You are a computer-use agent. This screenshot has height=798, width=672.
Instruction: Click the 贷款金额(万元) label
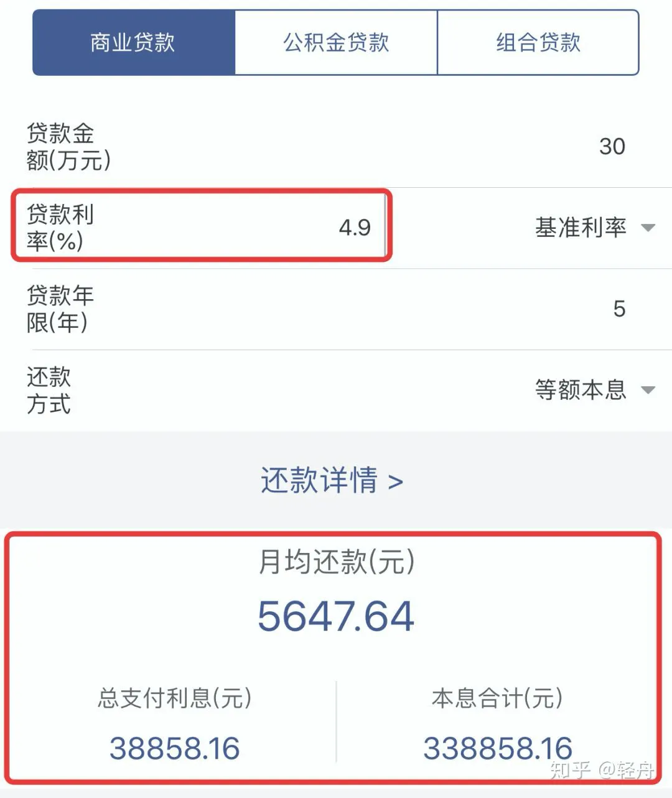pos(68,147)
